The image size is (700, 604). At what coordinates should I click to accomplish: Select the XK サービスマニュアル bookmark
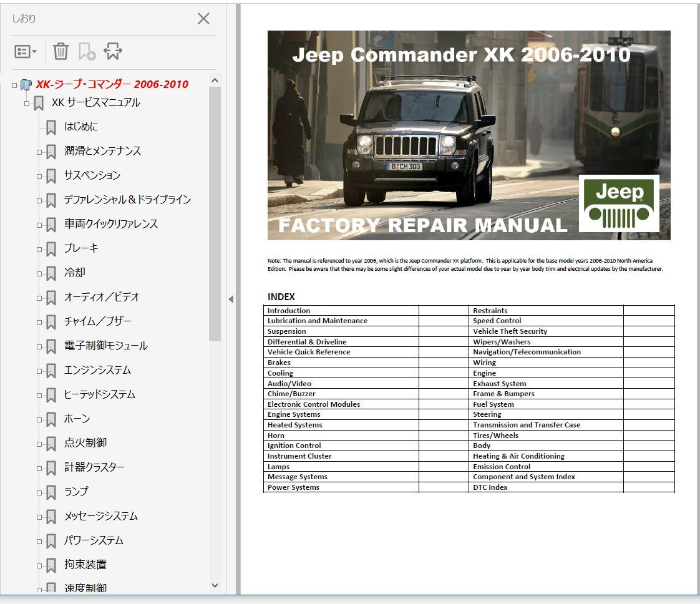(95, 103)
